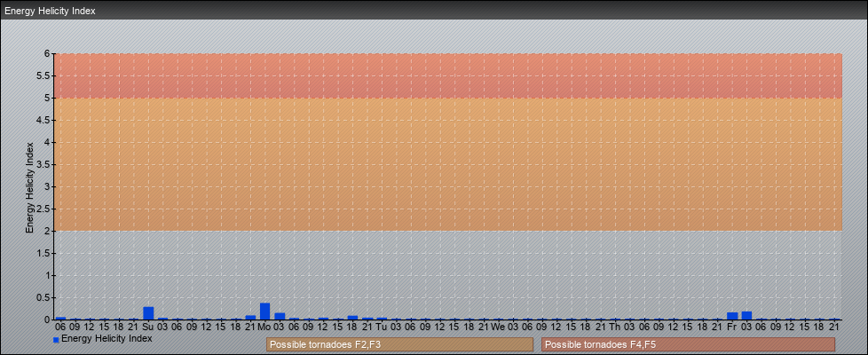Click the y-axis value 5

click(48, 98)
